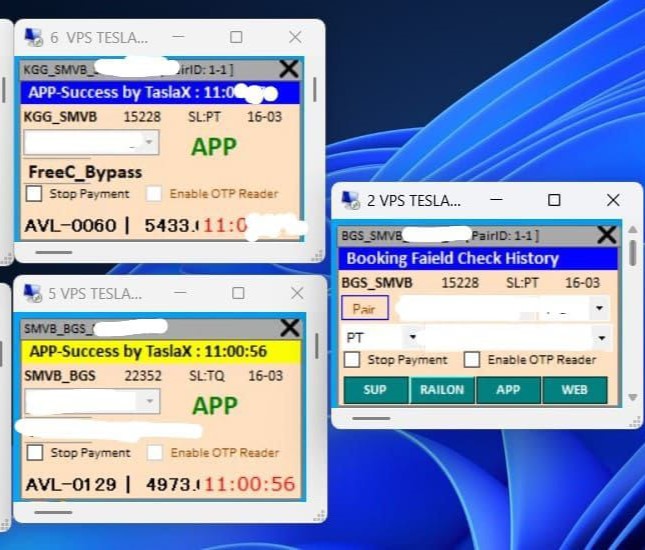Open the dropdown next to the Pair button
645x550 pixels.
[x=599, y=308]
